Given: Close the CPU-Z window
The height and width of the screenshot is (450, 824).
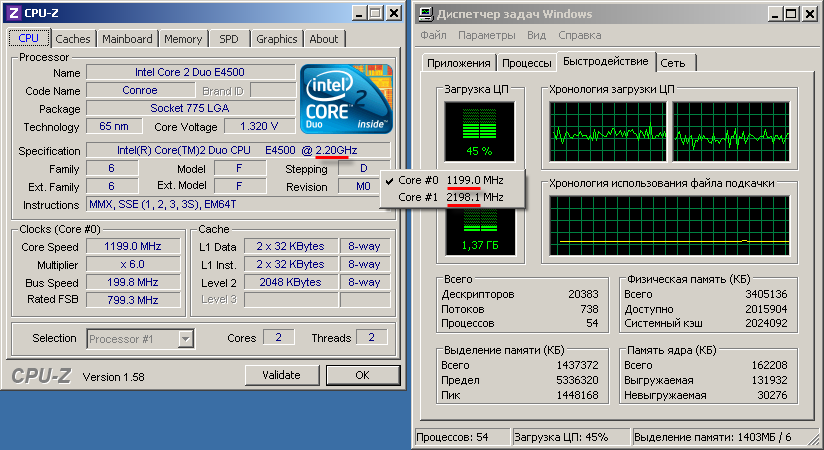Looking at the screenshot, I should click(x=393, y=12).
